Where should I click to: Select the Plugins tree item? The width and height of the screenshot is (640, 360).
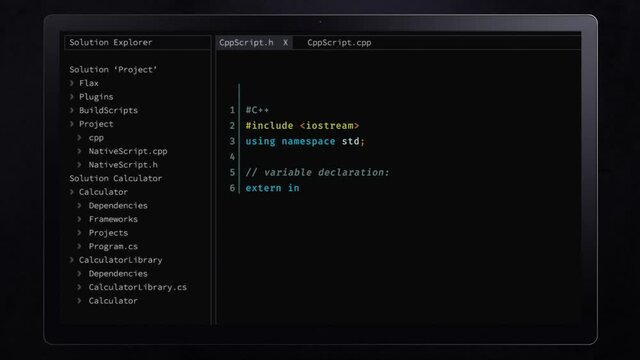[x=96, y=97]
